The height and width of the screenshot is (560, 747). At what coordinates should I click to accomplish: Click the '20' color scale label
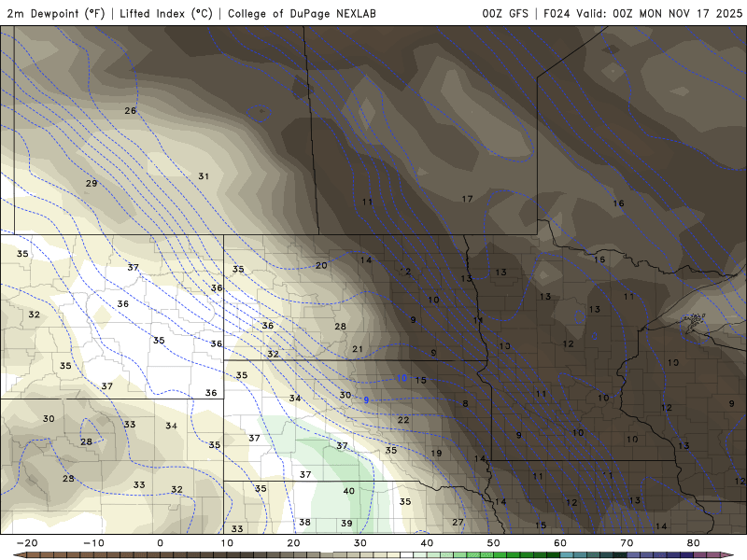click(293, 543)
